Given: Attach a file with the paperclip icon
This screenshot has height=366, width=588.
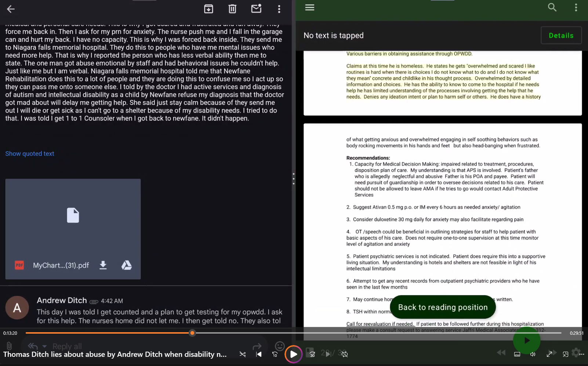Looking at the screenshot, I should tap(9, 346).
